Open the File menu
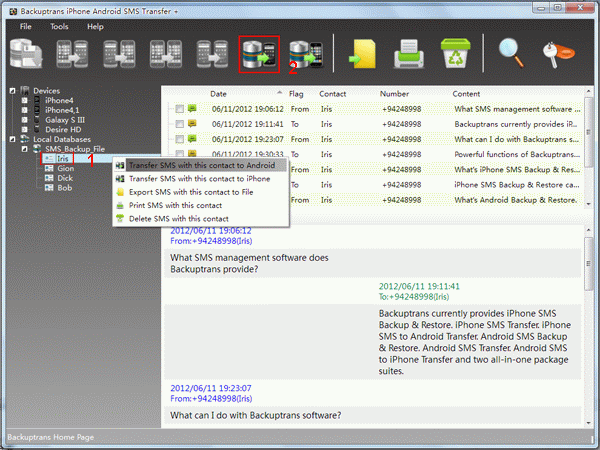Image resolution: width=600 pixels, height=450 pixels. coord(26,26)
